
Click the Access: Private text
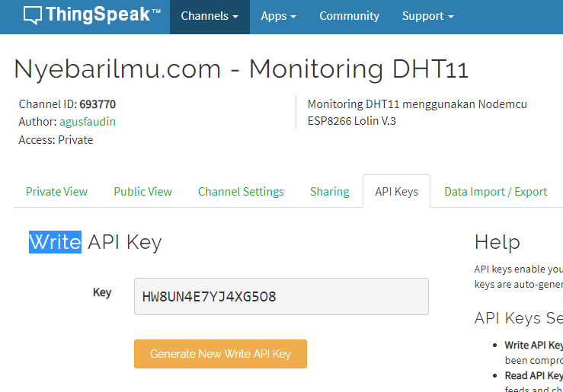click(x=56, y=140)
